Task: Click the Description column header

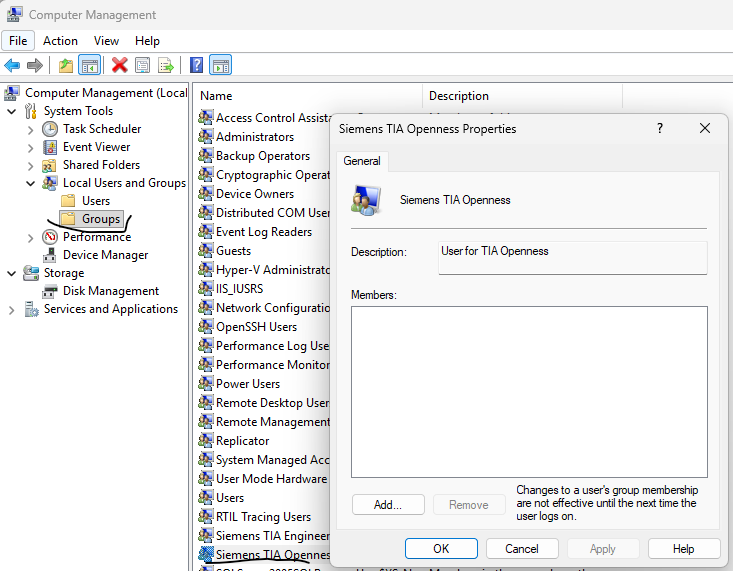Action: tap(523, 96)
